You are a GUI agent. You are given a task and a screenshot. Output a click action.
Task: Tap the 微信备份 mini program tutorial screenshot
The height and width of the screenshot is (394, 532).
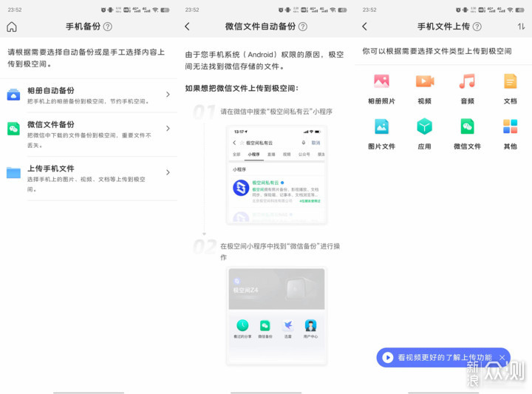click(276, 316)
